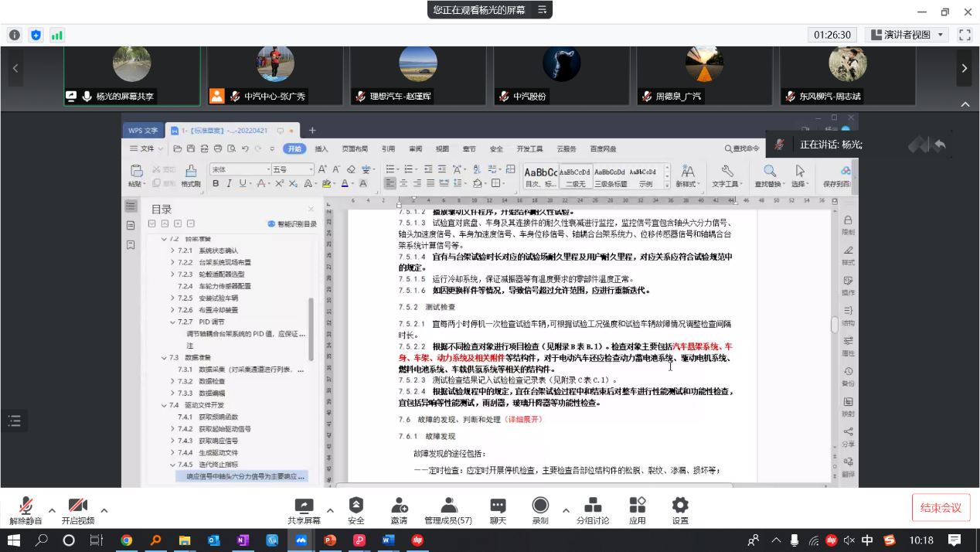Turn on camera with 开启视频

pyautogui.click(x=77, y=510)
